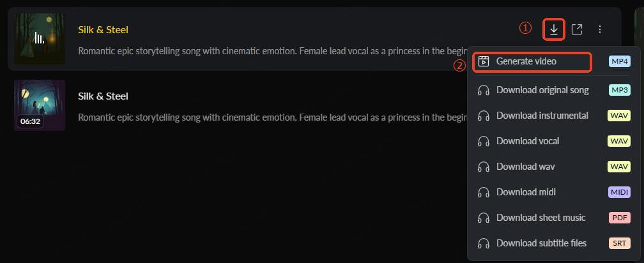Open the second song thumbnail showing 06:32

click(x=40, y=105)
